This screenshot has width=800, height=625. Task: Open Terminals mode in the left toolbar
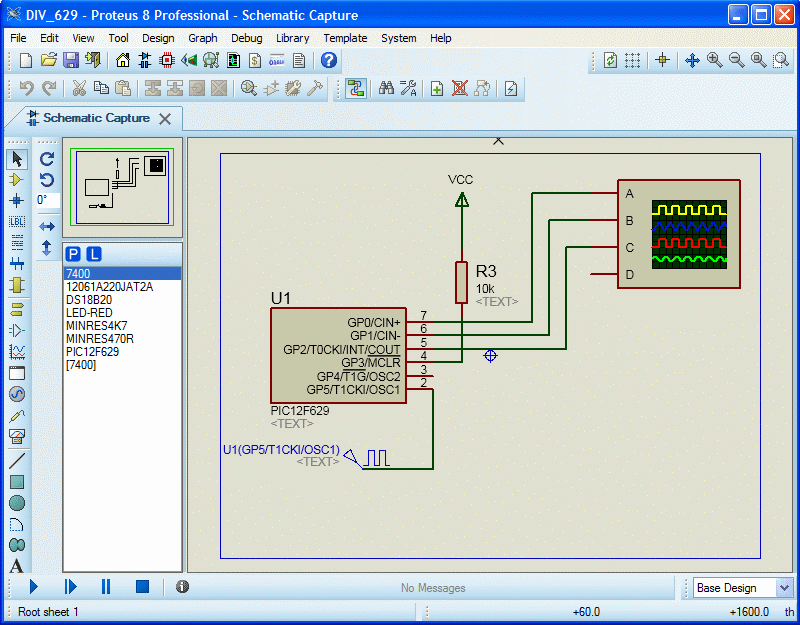pyautogui.click(x=17, y=309)
